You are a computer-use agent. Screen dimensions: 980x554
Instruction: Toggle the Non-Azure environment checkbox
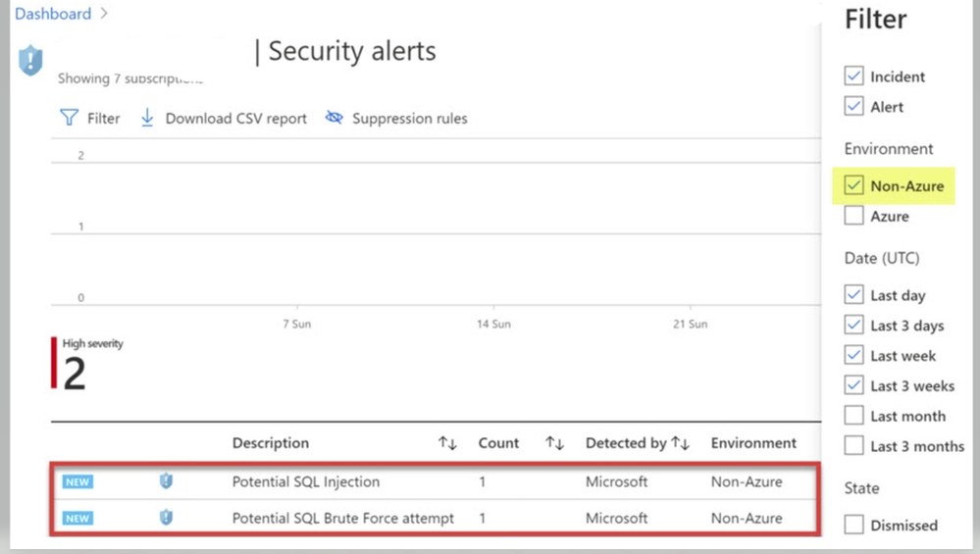coord(853,185)
